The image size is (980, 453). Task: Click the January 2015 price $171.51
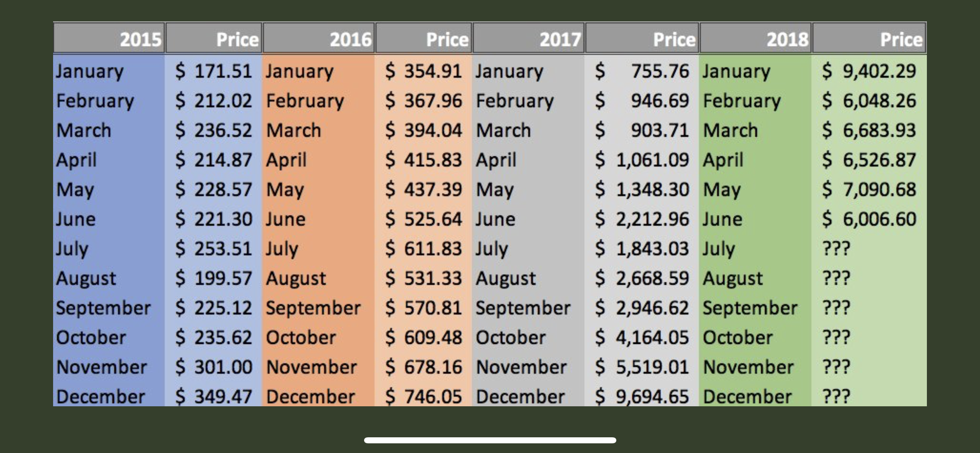point(214,71)
